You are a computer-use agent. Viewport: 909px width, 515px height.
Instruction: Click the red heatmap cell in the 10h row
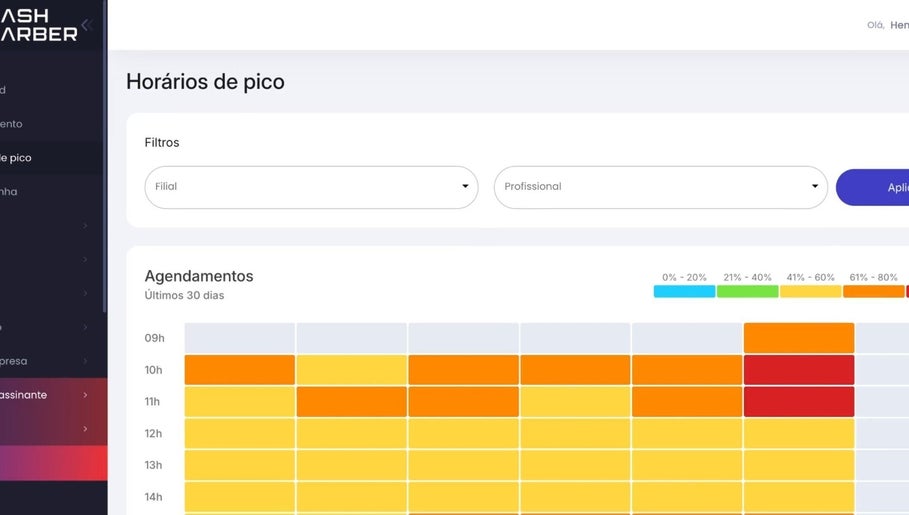[x=799, y=370]
